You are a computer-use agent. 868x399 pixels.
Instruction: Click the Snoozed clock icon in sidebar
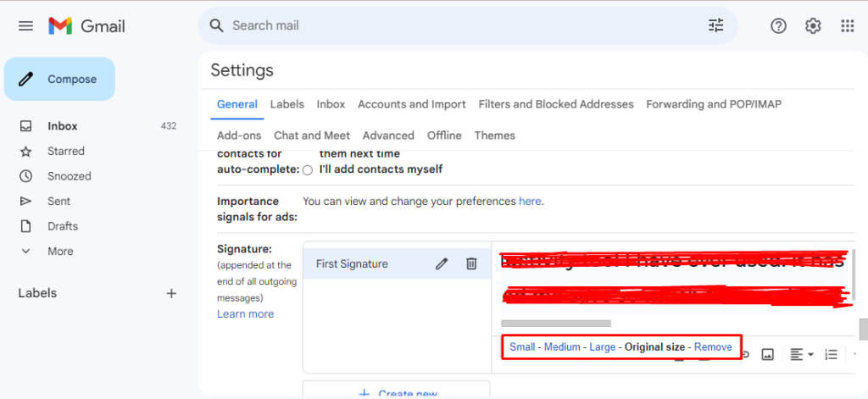click(25, 176)
